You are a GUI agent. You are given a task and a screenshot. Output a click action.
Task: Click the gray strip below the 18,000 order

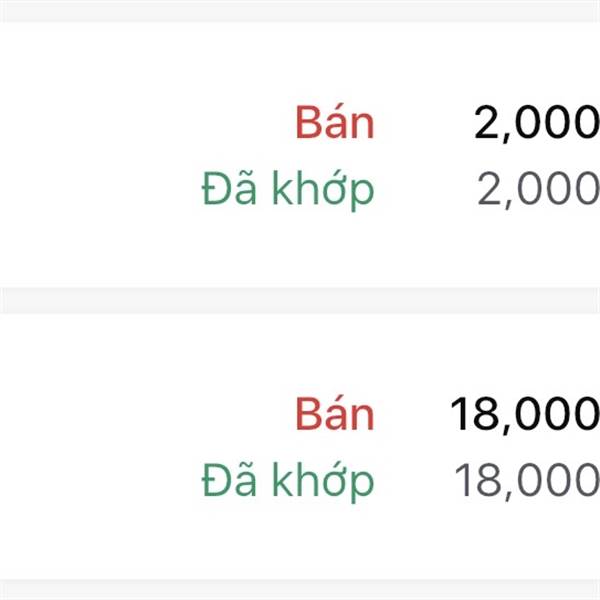pos(300,589)
